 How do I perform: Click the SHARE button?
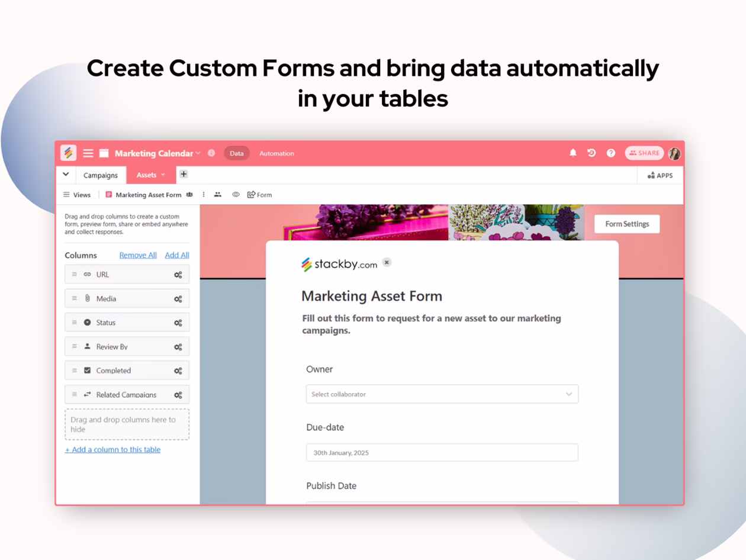tap(644, 153)
